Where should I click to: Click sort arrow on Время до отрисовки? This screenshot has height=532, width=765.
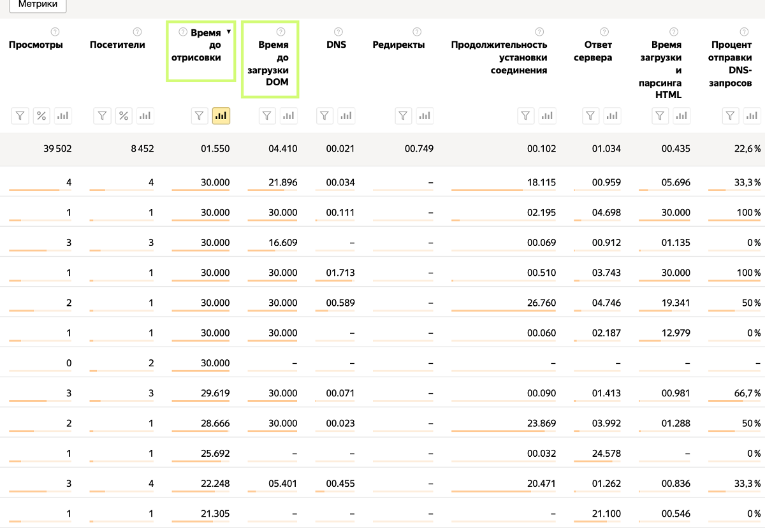pyautogui.click(x=228, y=32)
